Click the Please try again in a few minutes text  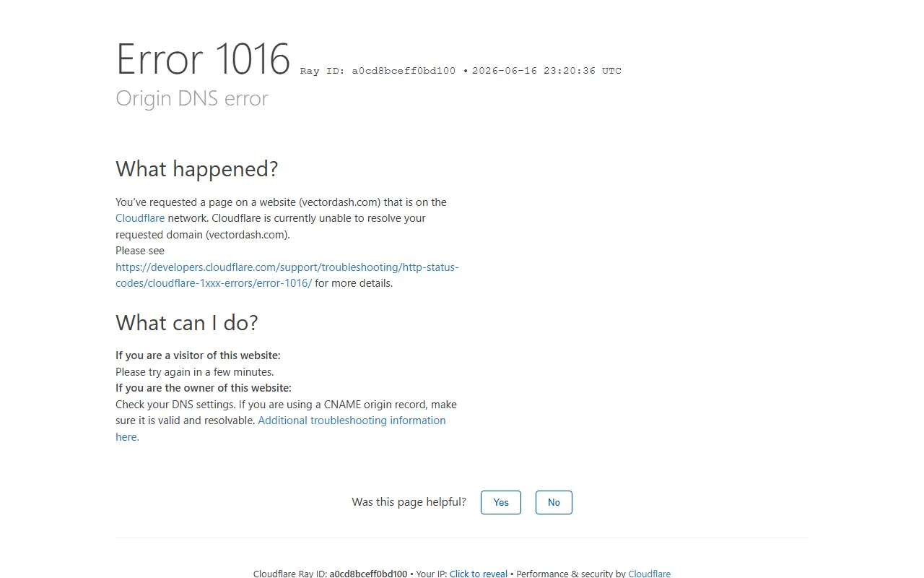click(x=195, y=372)
